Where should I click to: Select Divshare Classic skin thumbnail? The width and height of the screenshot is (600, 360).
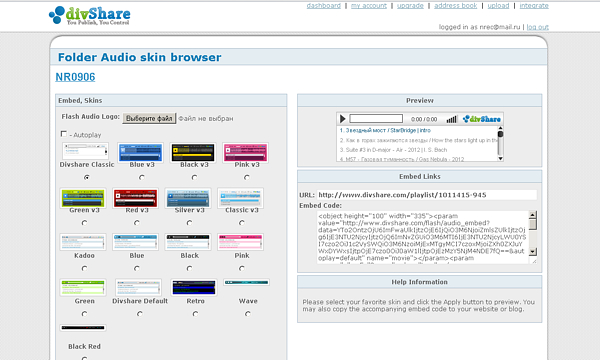85,151
